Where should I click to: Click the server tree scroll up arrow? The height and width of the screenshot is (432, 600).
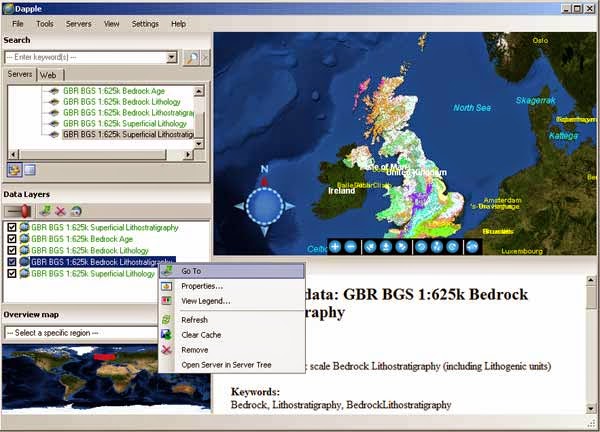coord(199,91)
